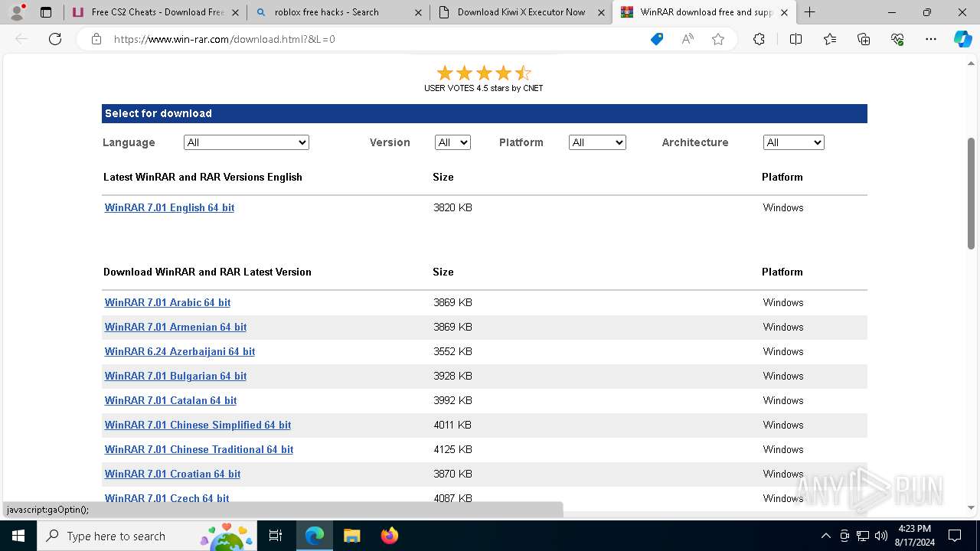Click the Select for download header

pos(484,113)
